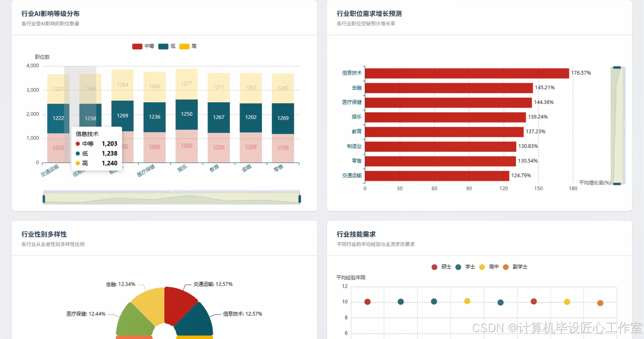
Task: Click the 各行业从业者性别多样性比例 subtitle
Action: tap(53, 244)
